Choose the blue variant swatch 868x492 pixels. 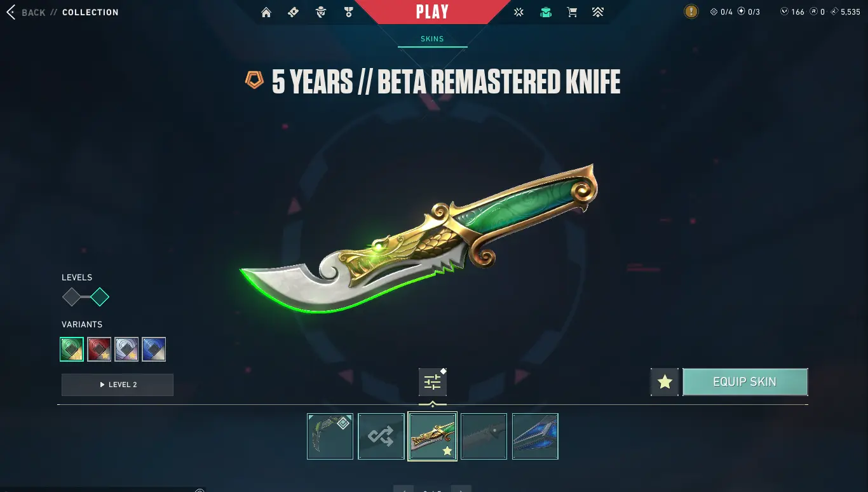point(154,350)
